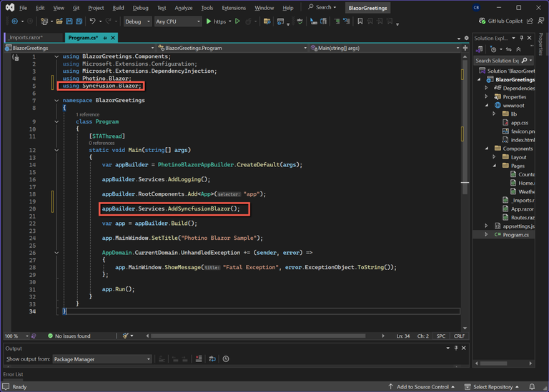Screen dimensions: 549x392
Task: Open GitHub Copilot from the title bar
Action: tap(500, 21)
